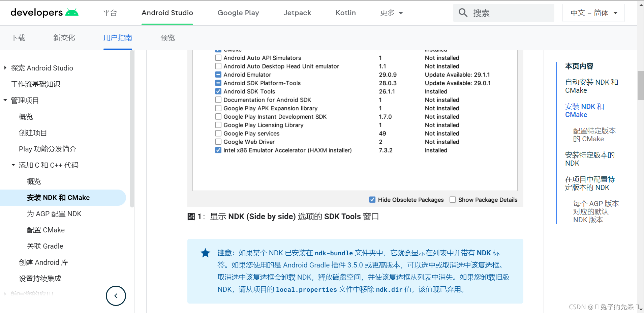Toggle Android SDK Platform-Tools checkbox
Viewport: 644px width, 313px height.
(218, 83)
